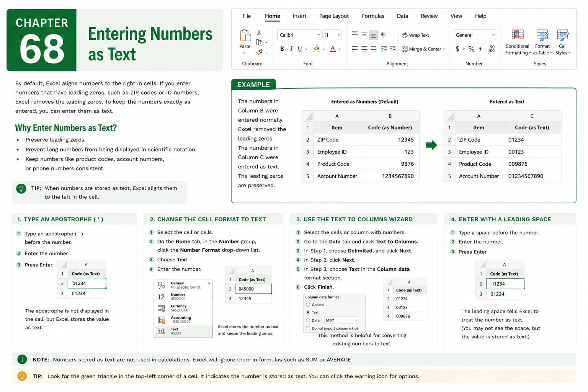Click the Cut scissors icon

coord(259,33)
